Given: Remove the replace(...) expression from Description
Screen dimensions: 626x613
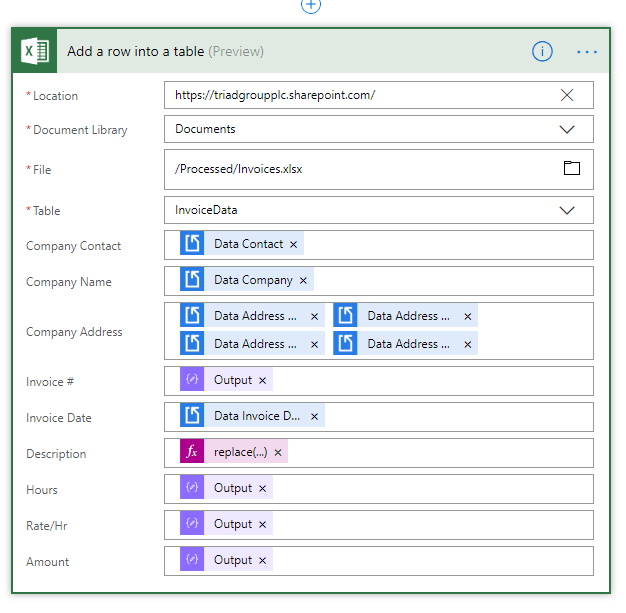Looking at the screenshot, I should coord(278,452).
